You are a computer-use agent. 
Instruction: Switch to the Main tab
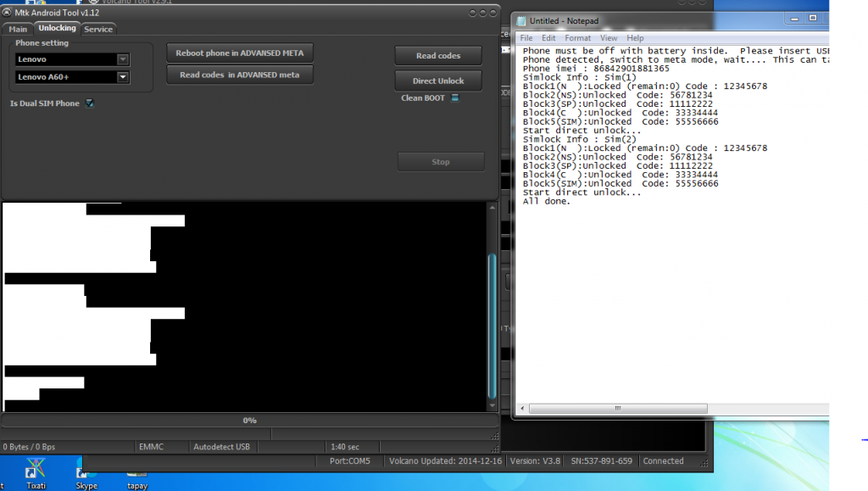pyautogui.click(x=18, y=29)
